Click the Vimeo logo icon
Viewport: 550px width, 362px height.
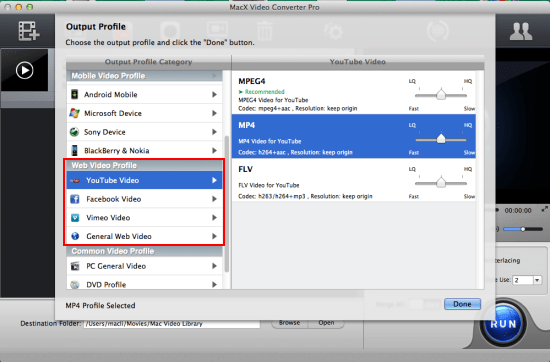(x=75, y=217)
